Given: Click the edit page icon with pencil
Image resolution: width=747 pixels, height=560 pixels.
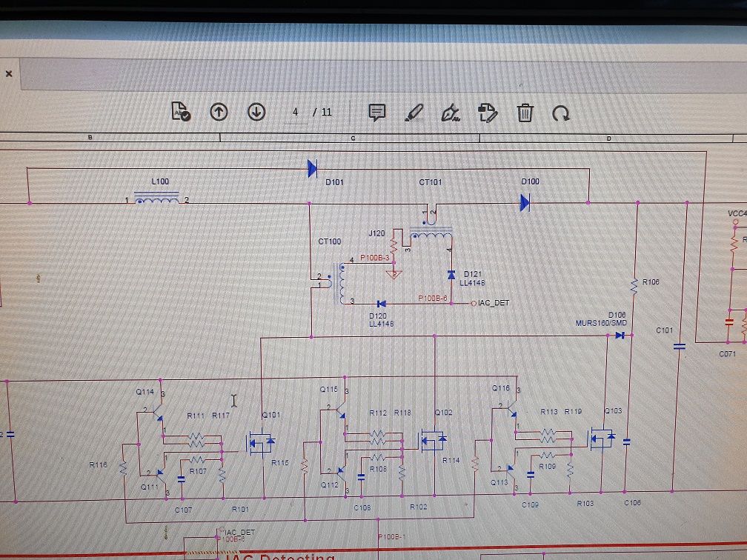Looking at the screenshot, I should pyautogui.click(x=487, y=113).
